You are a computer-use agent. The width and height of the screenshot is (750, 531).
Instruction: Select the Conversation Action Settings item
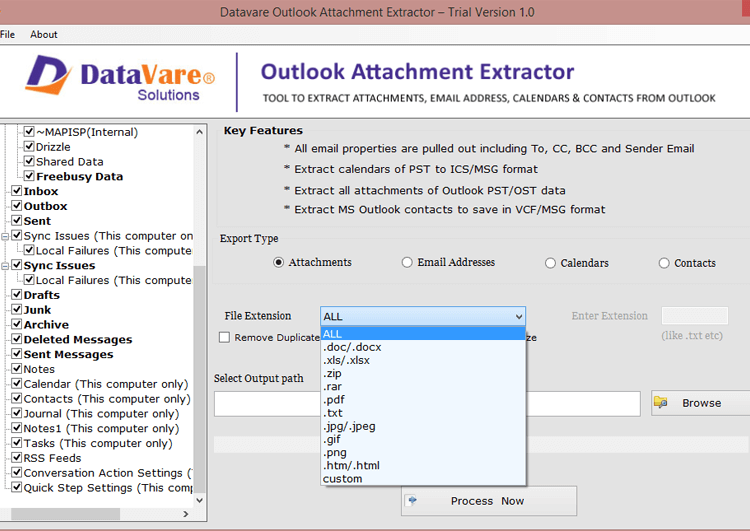[x=108, y=473]
